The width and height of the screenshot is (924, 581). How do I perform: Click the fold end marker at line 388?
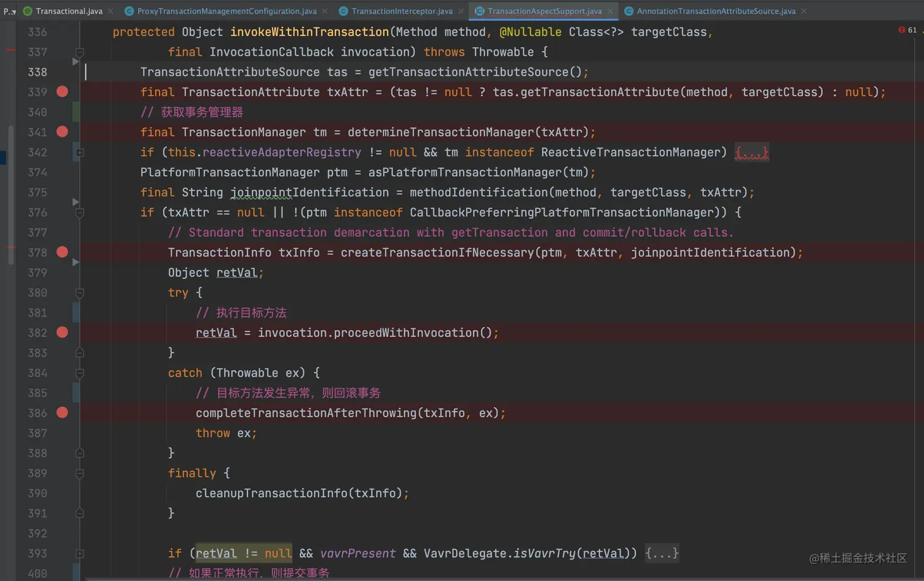[79, 453]
